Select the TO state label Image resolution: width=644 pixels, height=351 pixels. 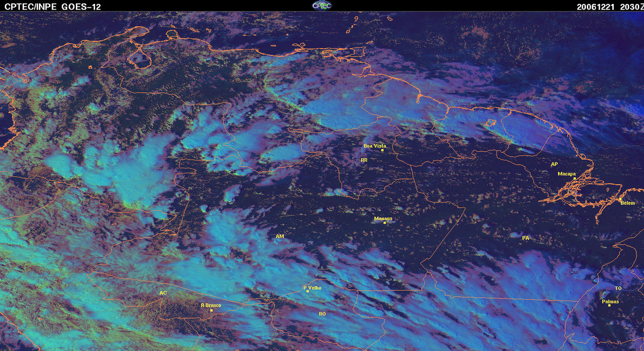618,288
